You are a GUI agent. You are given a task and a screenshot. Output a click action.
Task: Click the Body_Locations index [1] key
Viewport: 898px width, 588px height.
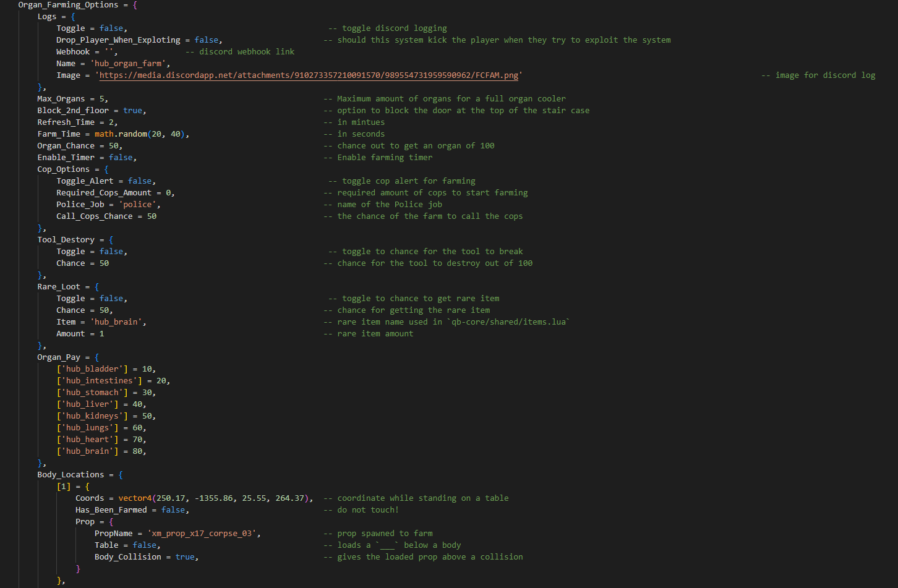(64, 487)
